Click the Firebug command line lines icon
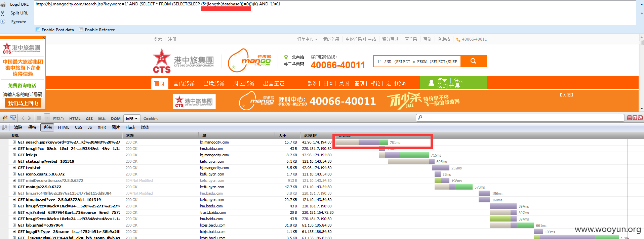Screen dimensions: 644x239 pyautogui.click(x=39, y=118)
